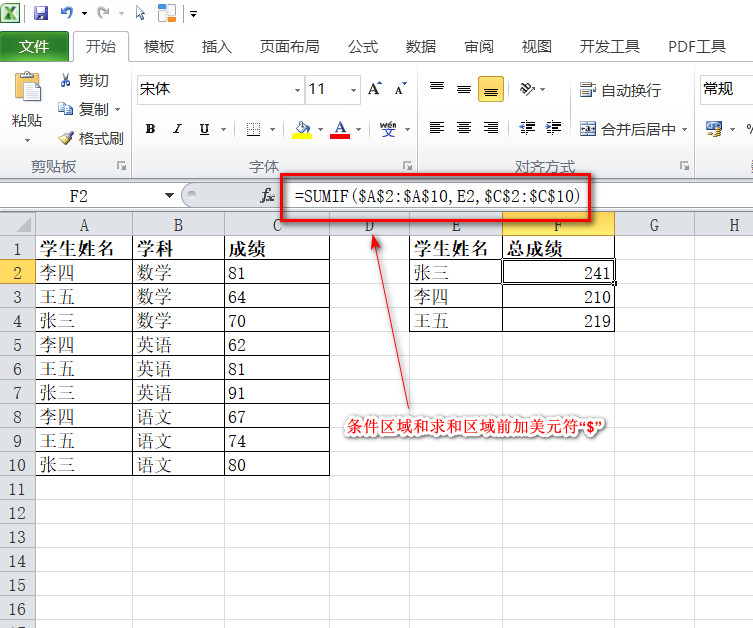
Task: Select column G header
Action: 654,225
